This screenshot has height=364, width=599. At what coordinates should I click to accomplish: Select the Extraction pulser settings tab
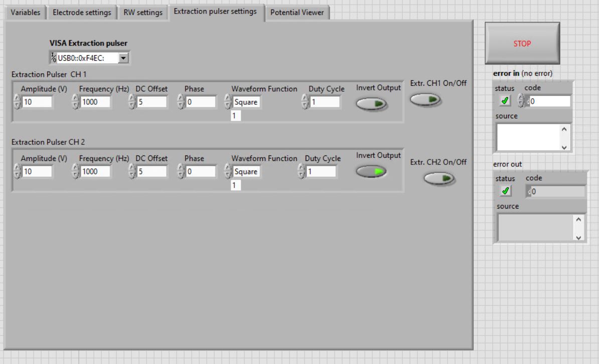[215, 12]
